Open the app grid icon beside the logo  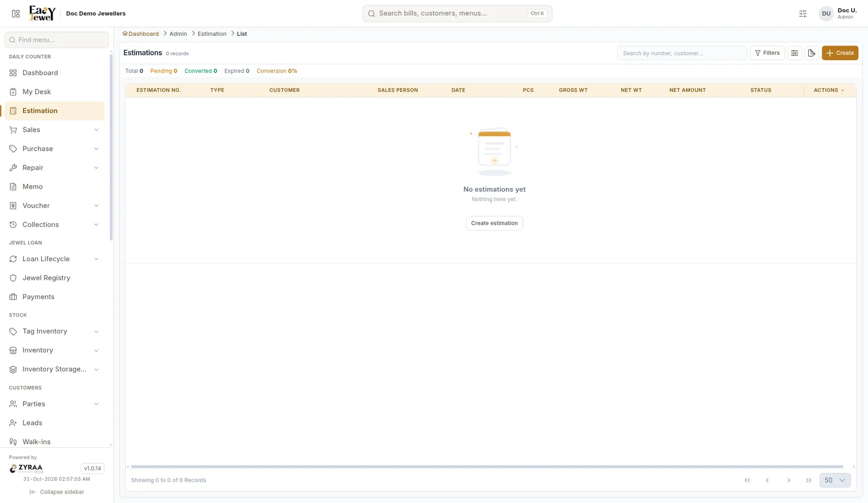(x=16, y=14)
